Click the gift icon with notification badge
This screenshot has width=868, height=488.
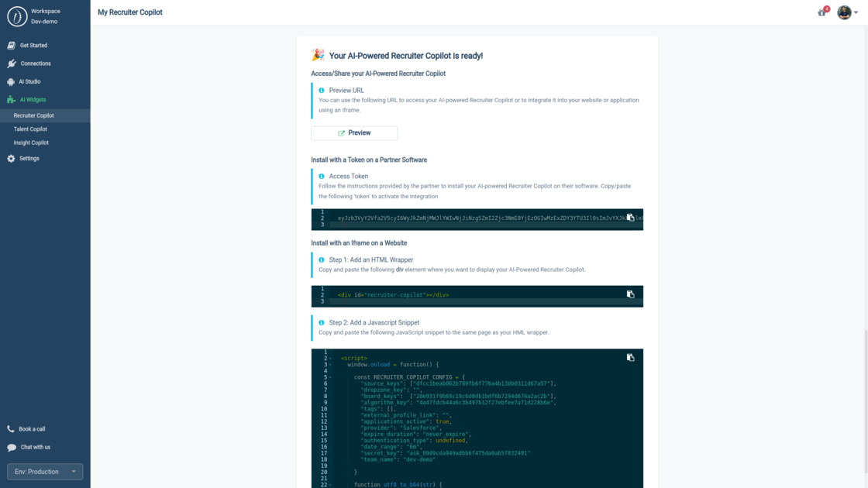[x=821, y=12]
